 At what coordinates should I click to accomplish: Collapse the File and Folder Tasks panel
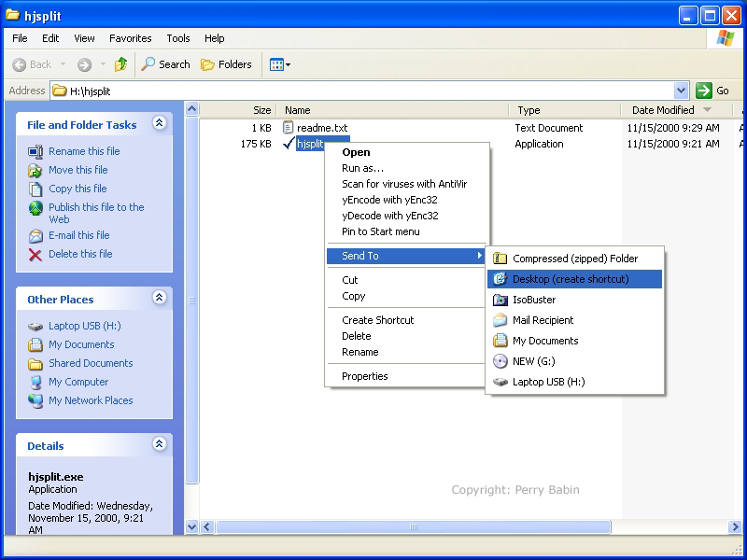coord(160,123)
